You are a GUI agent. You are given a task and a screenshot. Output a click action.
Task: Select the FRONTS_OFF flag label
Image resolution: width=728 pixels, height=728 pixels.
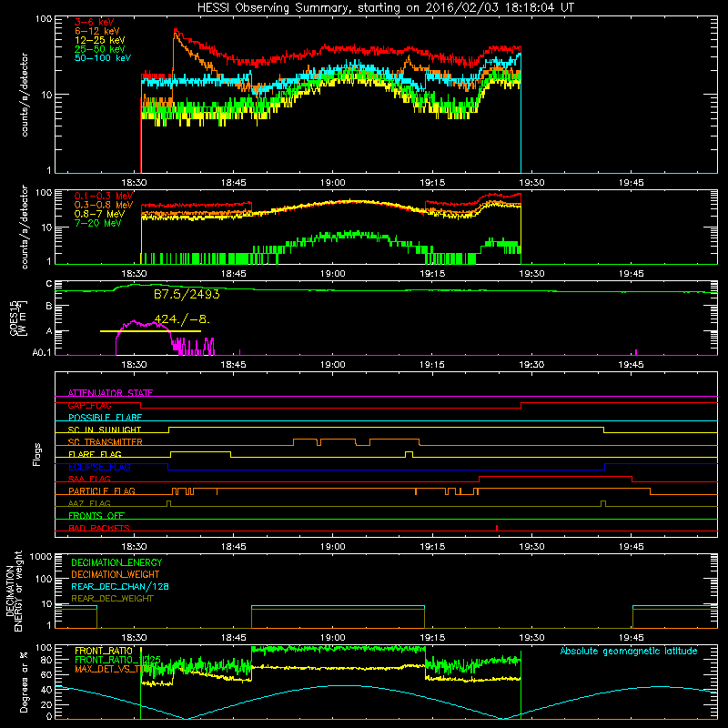(x=96, y=515)
